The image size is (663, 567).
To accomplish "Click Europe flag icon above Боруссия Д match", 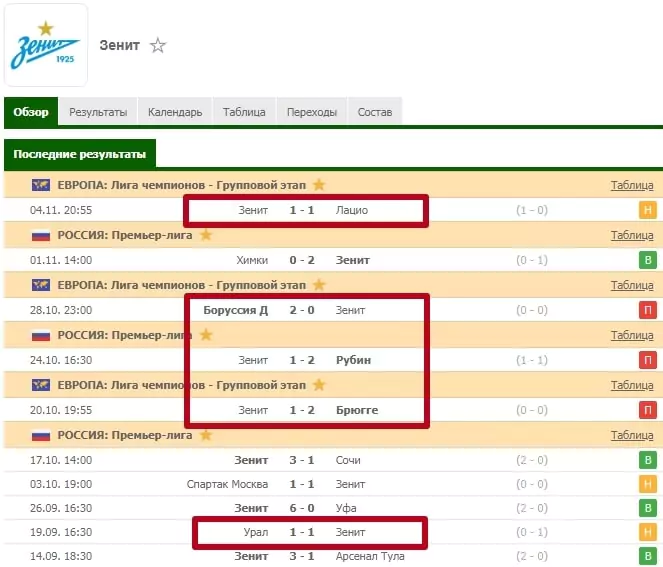I will pyautogui.click(x=41, y=285).
